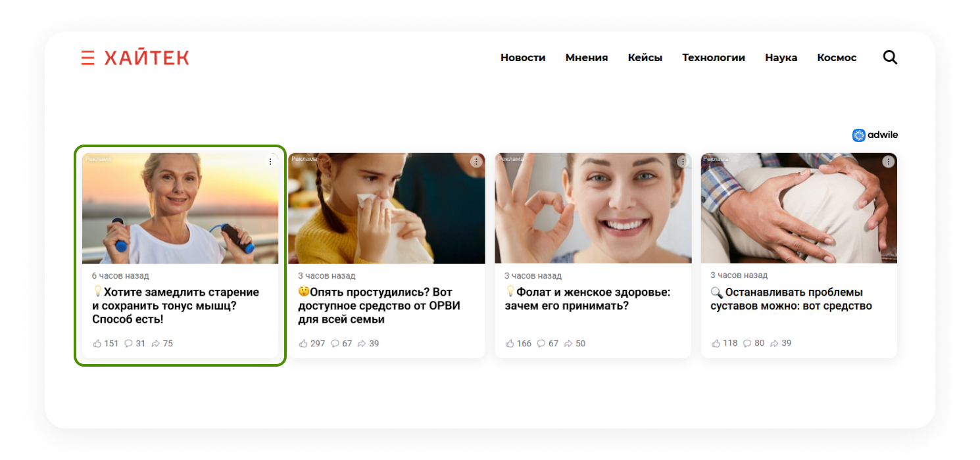Click the thumbnail of hands on knee
The width and height of the screenshot is (980, 460).
pos(799,208)
